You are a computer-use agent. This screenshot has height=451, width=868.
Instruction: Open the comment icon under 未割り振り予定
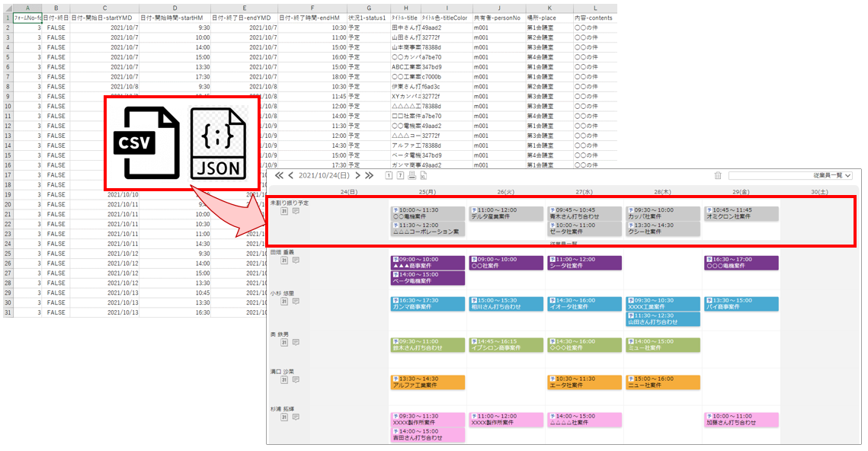[296, 211]
